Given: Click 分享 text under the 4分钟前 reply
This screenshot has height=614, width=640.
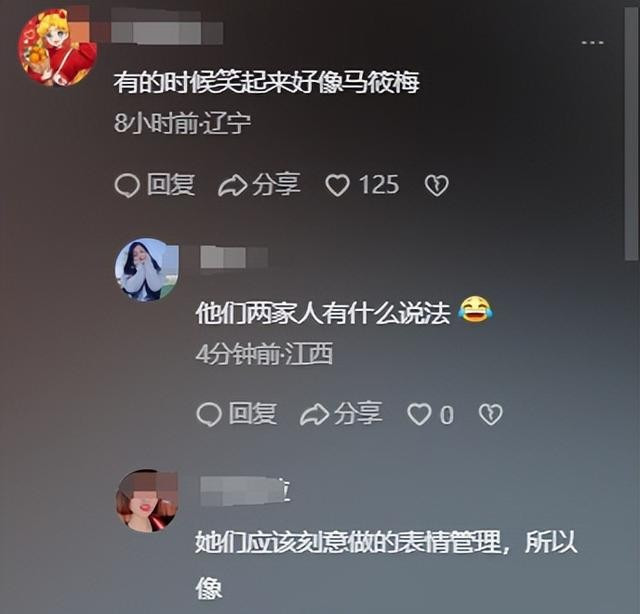Looking at the screenshot, I should [x=358, y=414].
